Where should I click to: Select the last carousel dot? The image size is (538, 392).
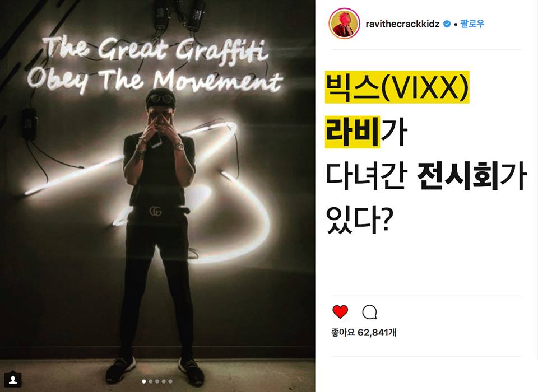(x=170, y=381)
